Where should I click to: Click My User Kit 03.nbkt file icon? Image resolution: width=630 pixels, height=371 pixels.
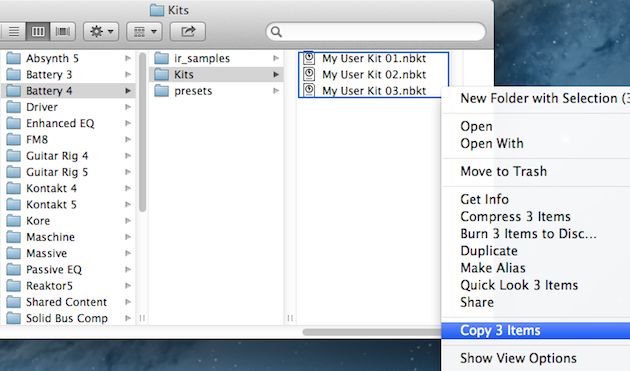tap(309, 90)
